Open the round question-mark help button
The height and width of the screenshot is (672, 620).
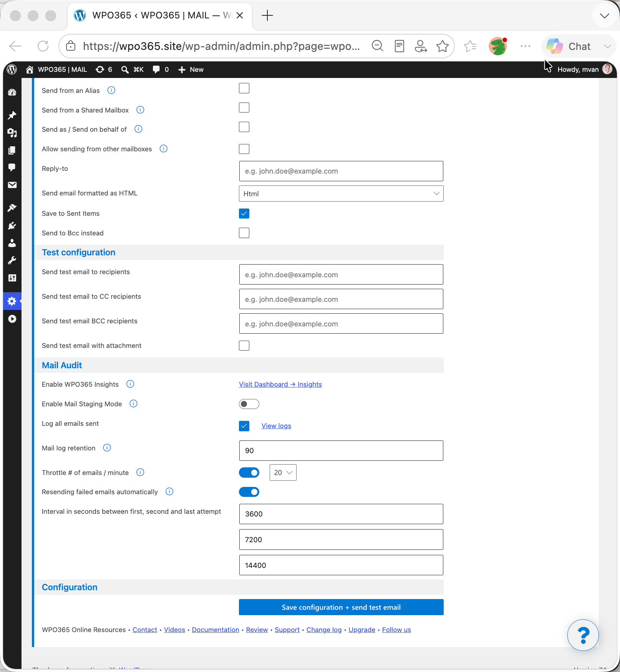coord(583,635)
